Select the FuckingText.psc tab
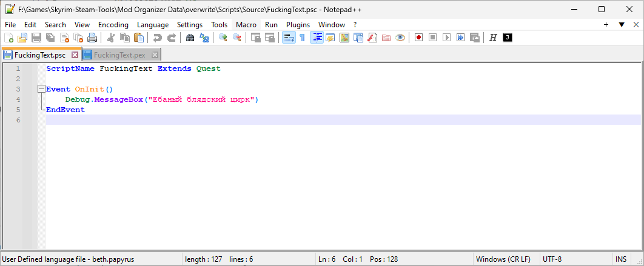 point(40,55)
